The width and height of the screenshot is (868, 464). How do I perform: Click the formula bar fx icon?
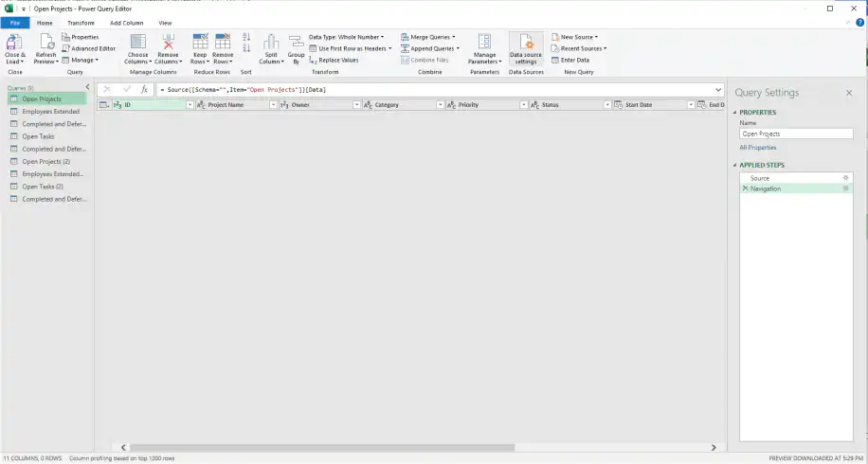coord(144,90)
